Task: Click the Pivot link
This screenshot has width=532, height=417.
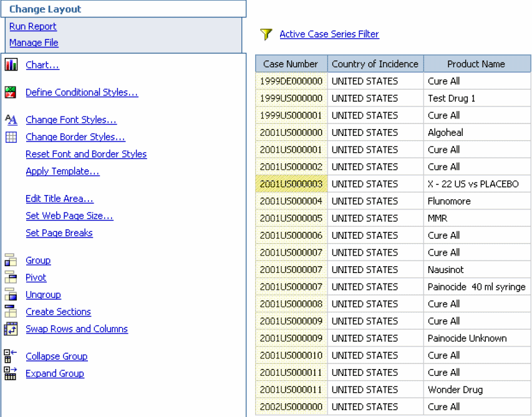Action: (36, 277)
